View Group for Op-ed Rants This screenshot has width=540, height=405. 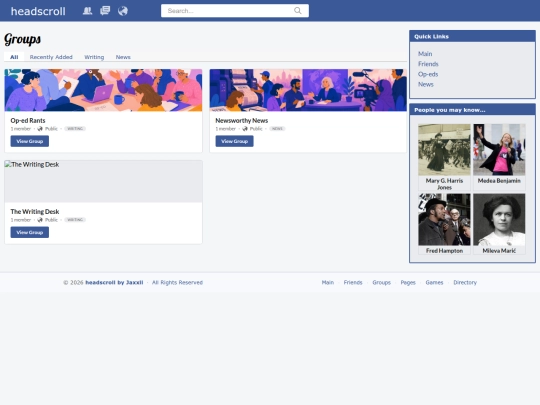pyautogui.click(x=30, y=141)
